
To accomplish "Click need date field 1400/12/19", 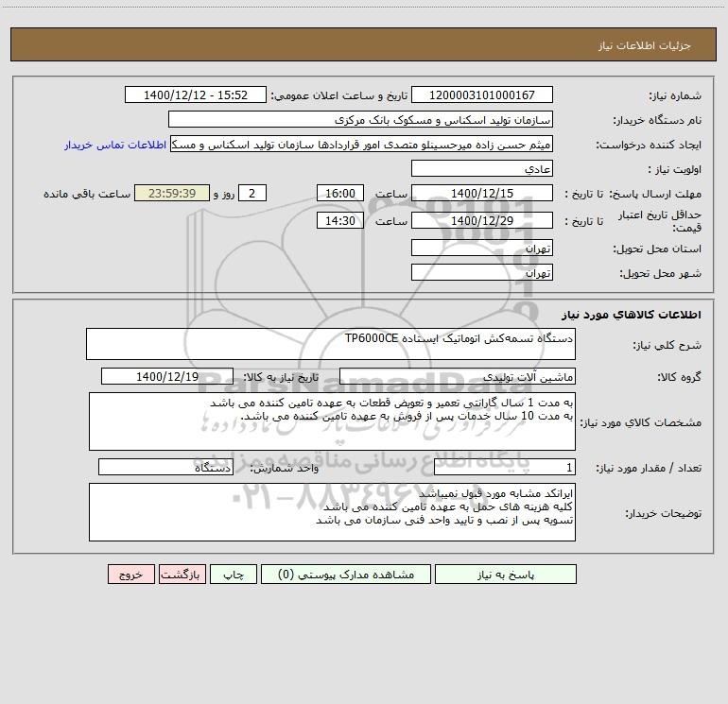I will (x=167, y=376).
